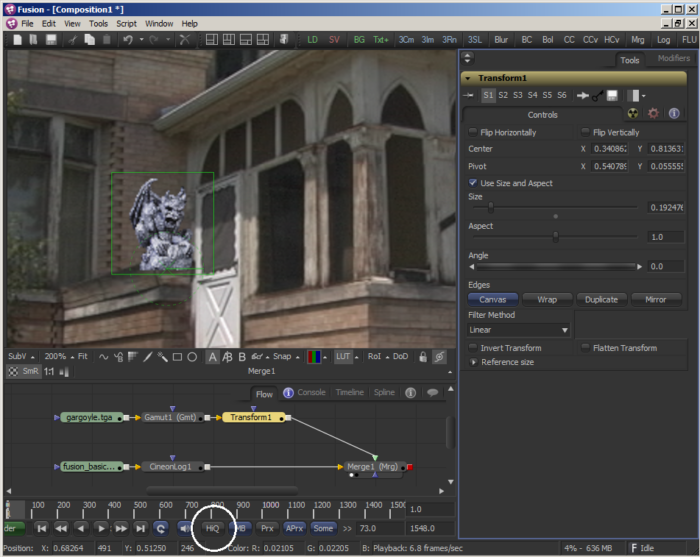Open the Snap options dropdown arrow
Screen dimensions: 700x557
(x=297, y=357)
